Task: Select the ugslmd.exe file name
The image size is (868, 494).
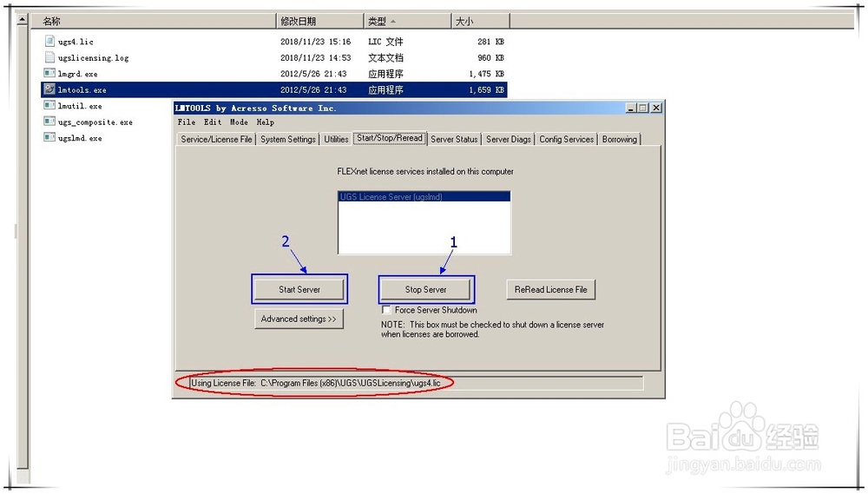Action: tap(80, 138)
